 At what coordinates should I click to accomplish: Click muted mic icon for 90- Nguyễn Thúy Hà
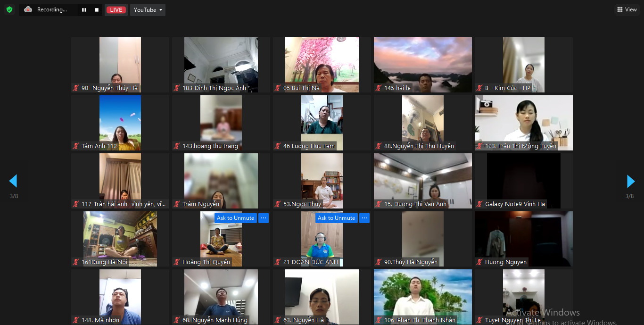coord(76,88)
